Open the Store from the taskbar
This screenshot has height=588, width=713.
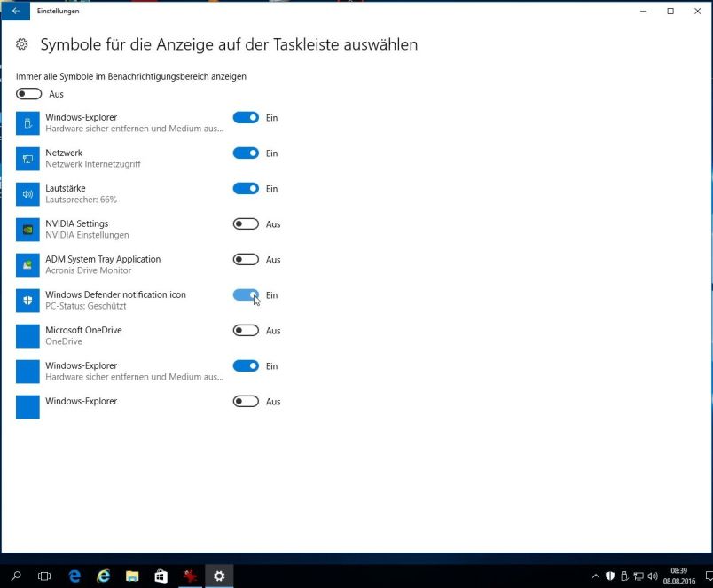pyautogui.click(x=161, y=576)
